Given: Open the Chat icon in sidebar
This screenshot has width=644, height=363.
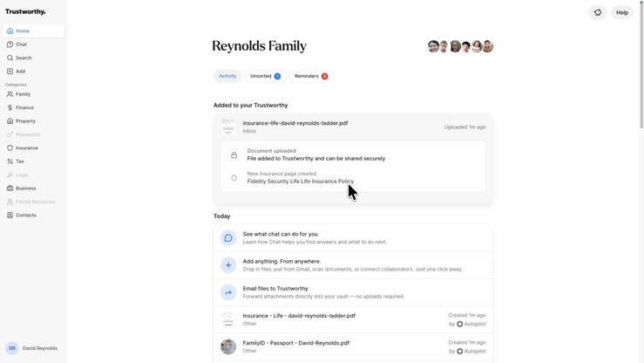Looking at the screenshot, I should coord(10,45).
